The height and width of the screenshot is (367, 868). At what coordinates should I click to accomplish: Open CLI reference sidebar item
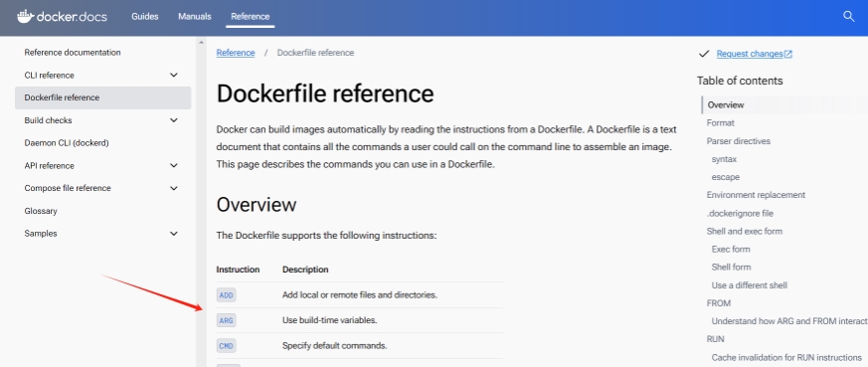coord(50,76)
